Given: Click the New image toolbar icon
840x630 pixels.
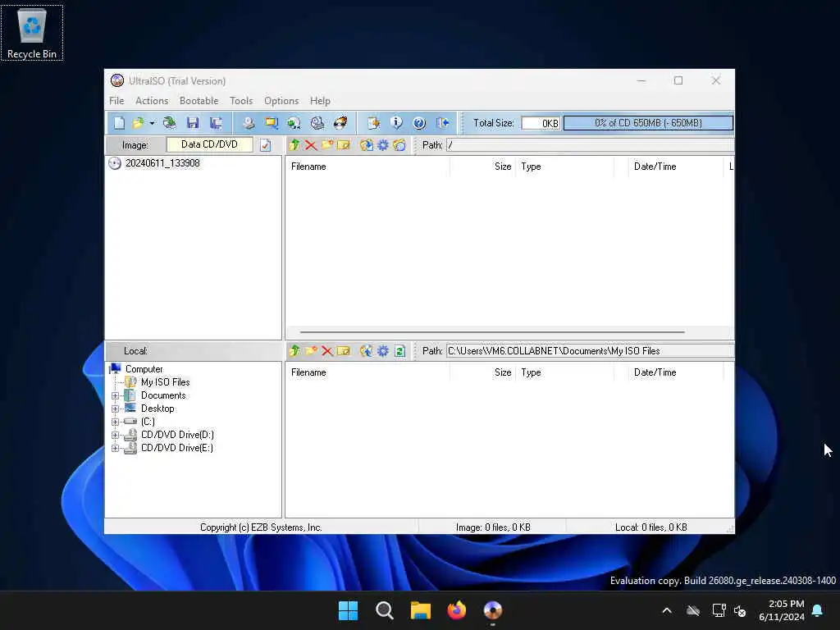Looking at the screenshot, I should [x=119, y=123].
